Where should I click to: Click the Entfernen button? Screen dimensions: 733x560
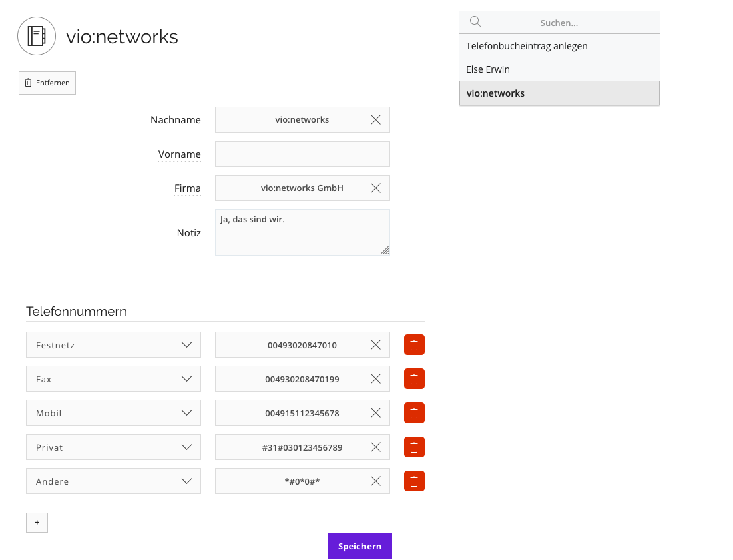[47, 83]
